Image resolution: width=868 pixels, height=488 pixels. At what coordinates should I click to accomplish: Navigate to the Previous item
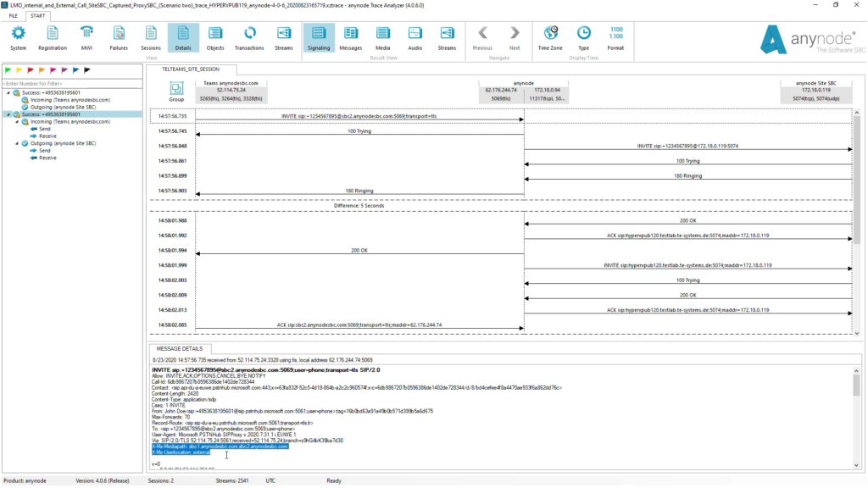[x=482, y=38]
